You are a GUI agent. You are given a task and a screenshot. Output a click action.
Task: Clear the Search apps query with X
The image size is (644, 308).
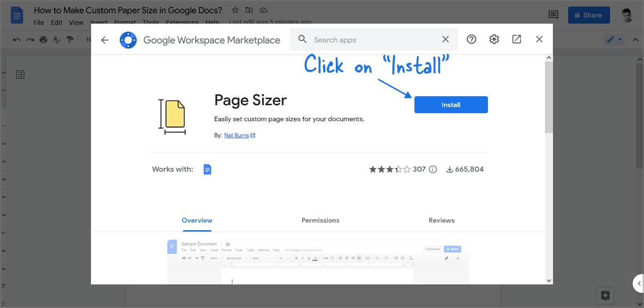445,39
